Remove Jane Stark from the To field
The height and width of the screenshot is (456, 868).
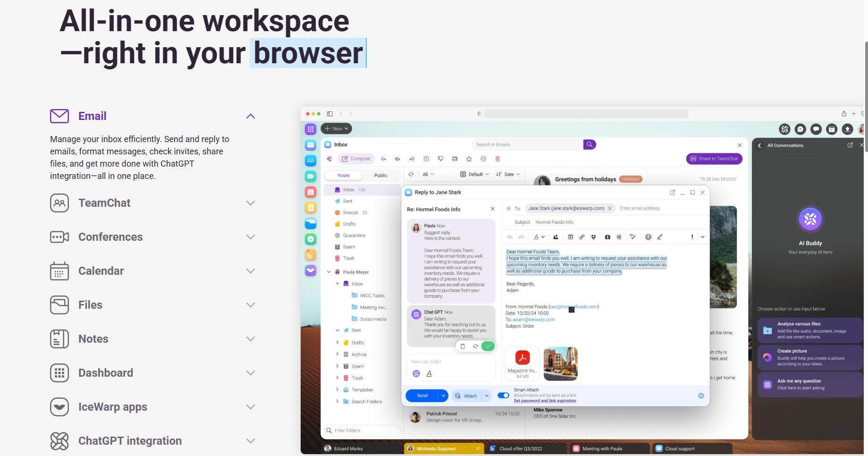[x=610, y=208]
